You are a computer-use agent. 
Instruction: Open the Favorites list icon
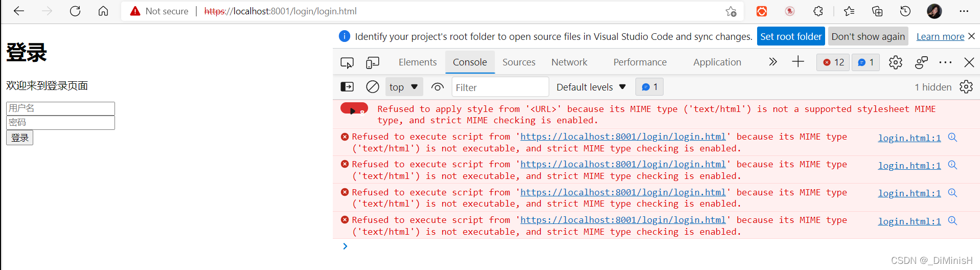click(849, 11)
